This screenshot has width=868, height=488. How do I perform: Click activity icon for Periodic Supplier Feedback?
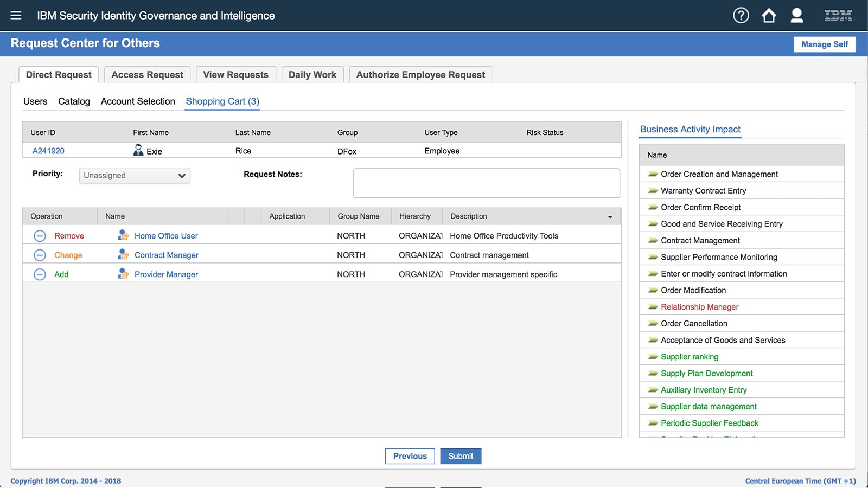coord(653,423)
